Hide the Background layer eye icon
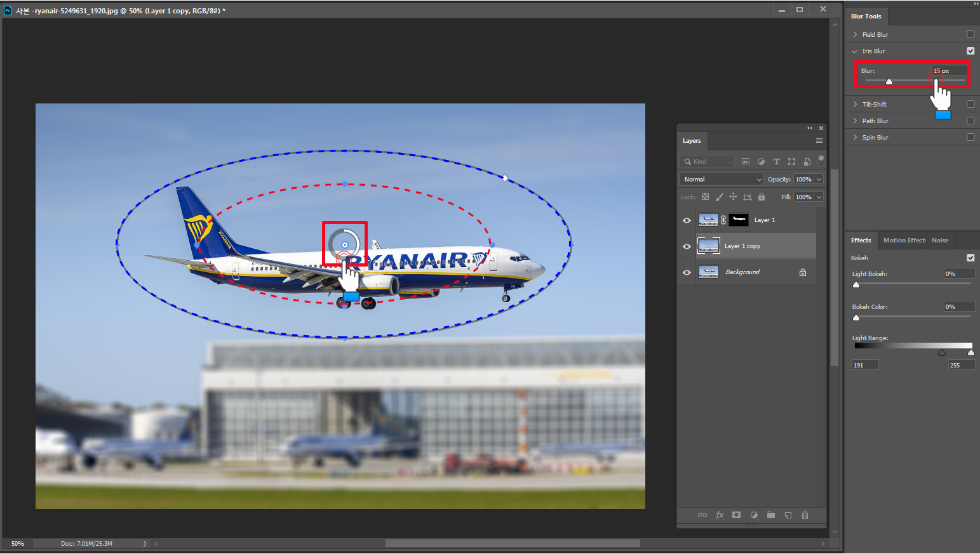The width and height of the screenshot is (980, 554). coord(687,272)
